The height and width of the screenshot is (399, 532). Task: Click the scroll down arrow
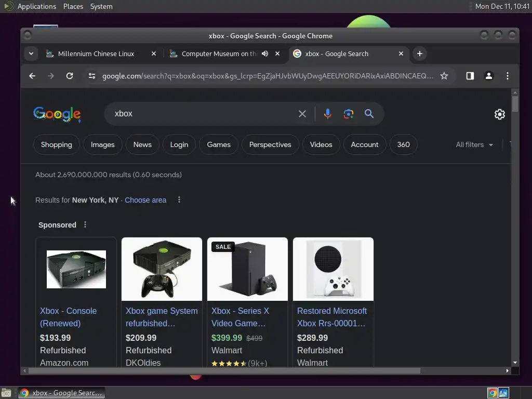coord(515,363)
